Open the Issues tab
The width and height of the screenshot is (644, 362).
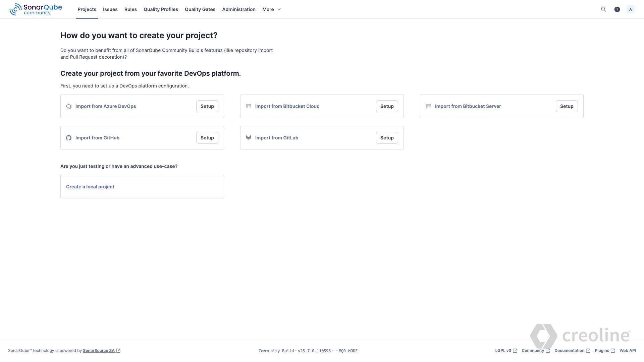(x=110, y=9)
